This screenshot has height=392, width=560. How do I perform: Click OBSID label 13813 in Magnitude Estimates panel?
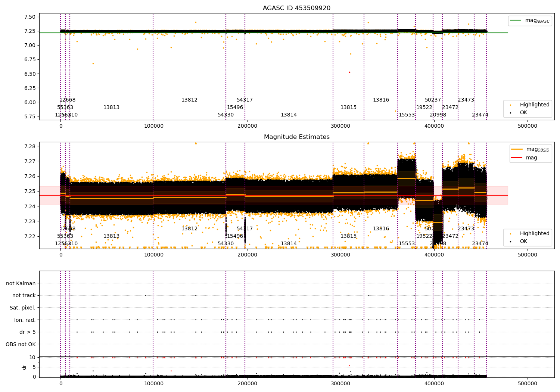pyautogui.click(x=111, y=236)
